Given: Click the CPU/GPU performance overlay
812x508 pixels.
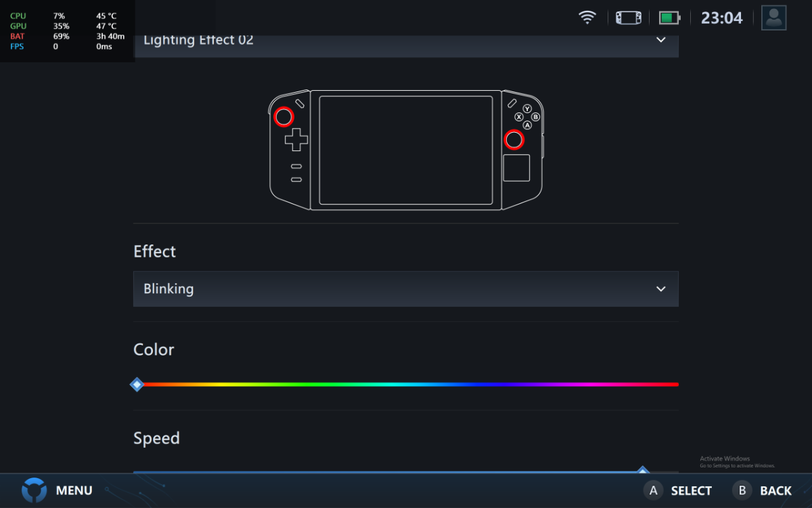Looking at the screenshot, I should click(67, 31).
